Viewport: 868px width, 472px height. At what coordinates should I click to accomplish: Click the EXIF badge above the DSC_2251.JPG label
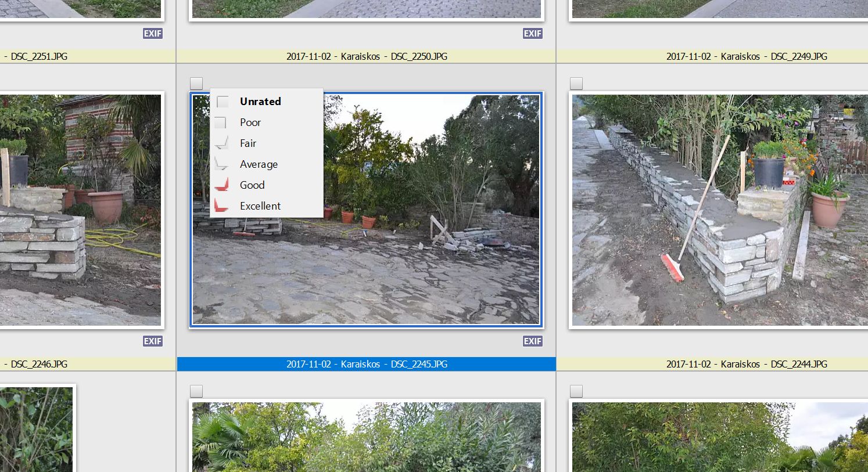click(153, 34)
